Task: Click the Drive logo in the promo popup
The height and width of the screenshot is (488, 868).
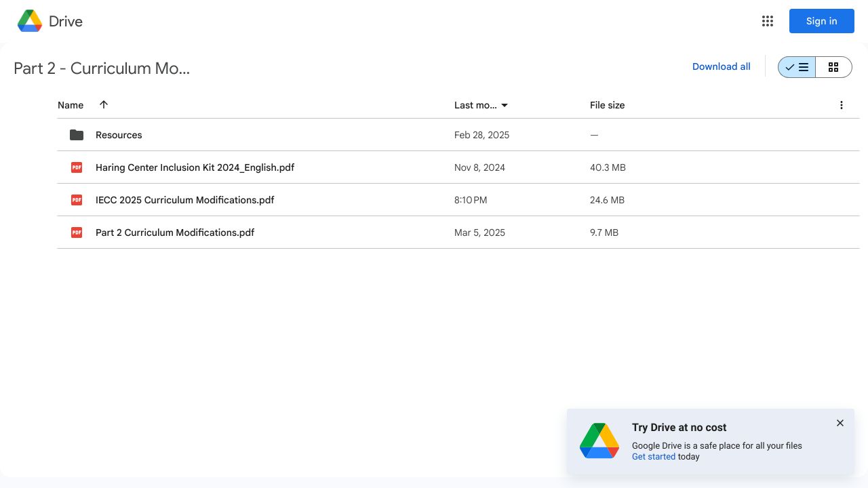Action: 599,441
